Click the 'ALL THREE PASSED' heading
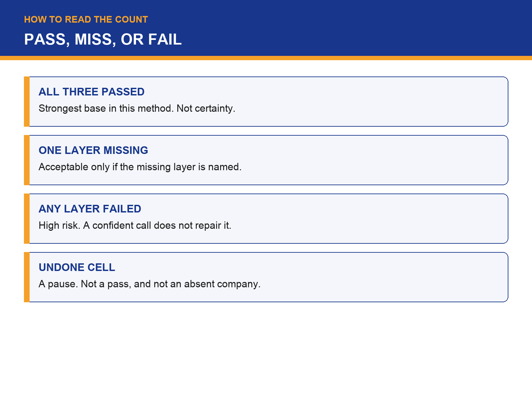The image size is (532, 399). click(x=91, y=92)
